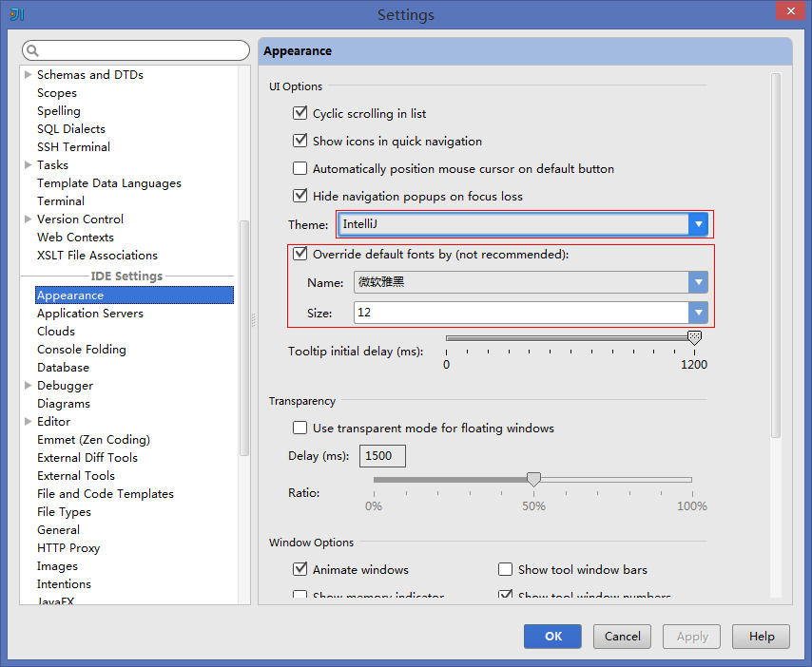Toggle Animate windows checkbox

pyautogui.click(x=300, y=569)
